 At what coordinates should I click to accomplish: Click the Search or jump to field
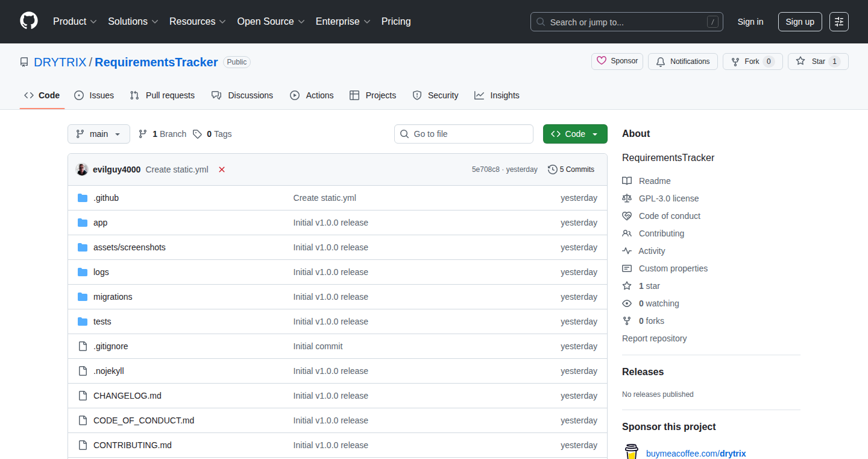click(627, 22)
